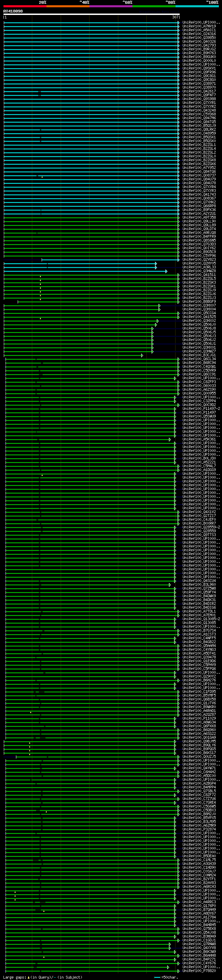Screen dimensions: 222x980
Task: Click hit label UniRef100_A9T358
Action: pos(199,218)
